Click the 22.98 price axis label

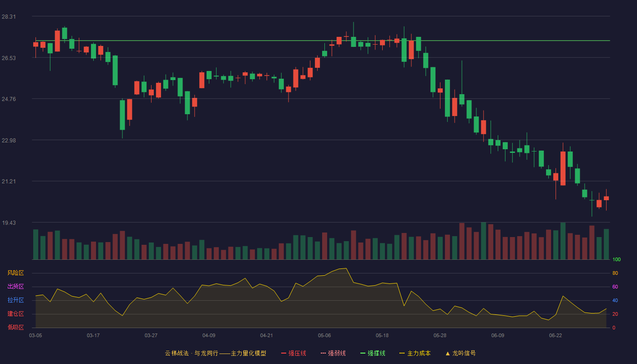click(x=9, y=141)
